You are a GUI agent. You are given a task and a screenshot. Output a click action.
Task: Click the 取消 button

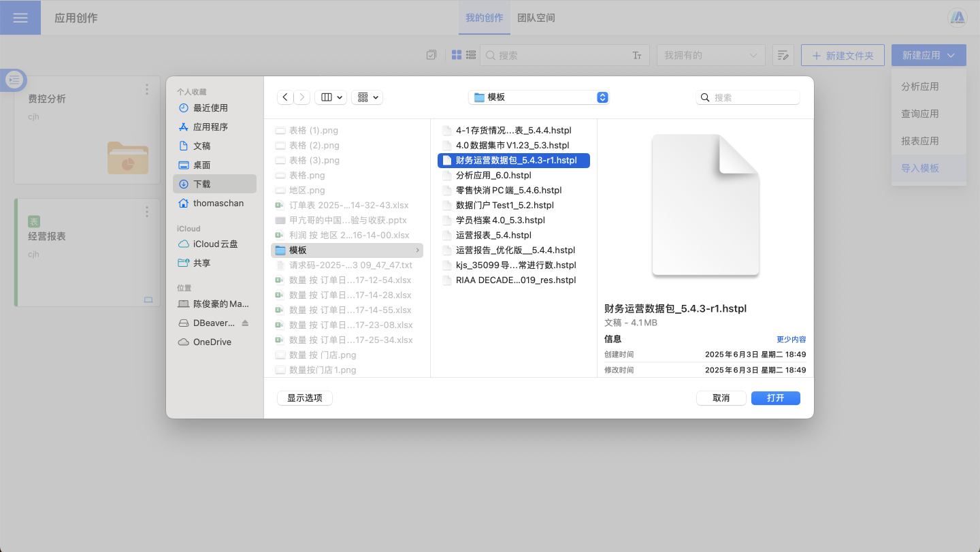[x=721, y=398]
